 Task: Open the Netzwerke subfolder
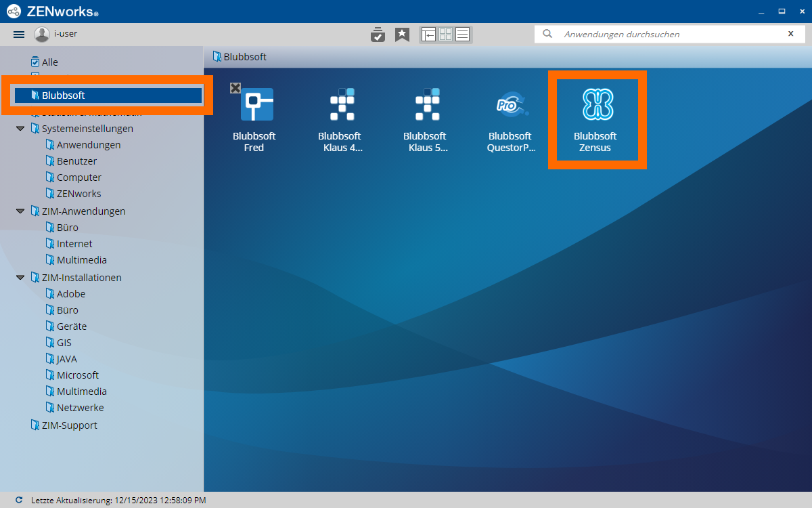point(75,408)
